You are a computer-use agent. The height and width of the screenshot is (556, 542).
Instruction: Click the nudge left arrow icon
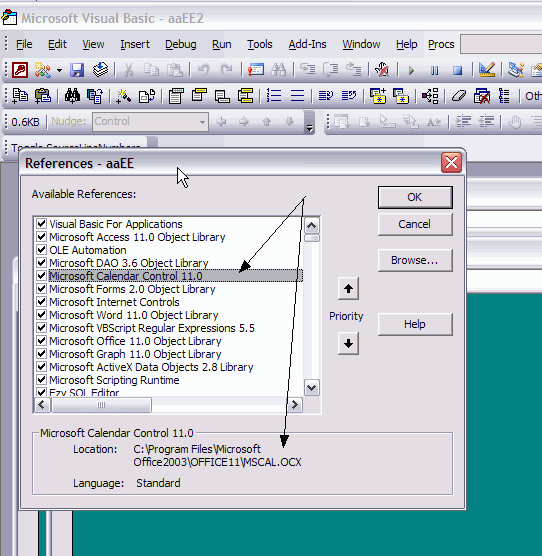coord(221,122)
